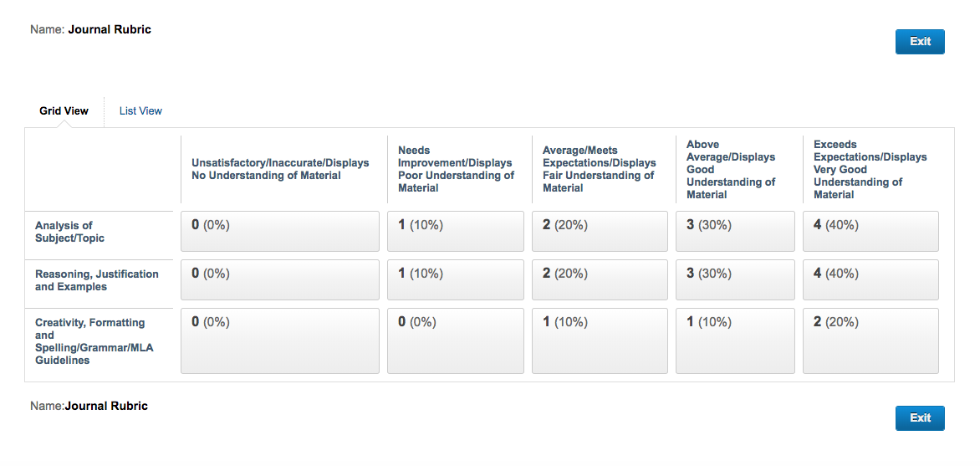Select 4 (40%) in Reasoning, Justification and Examples row
Screen dimensions: 980x466
870,279
